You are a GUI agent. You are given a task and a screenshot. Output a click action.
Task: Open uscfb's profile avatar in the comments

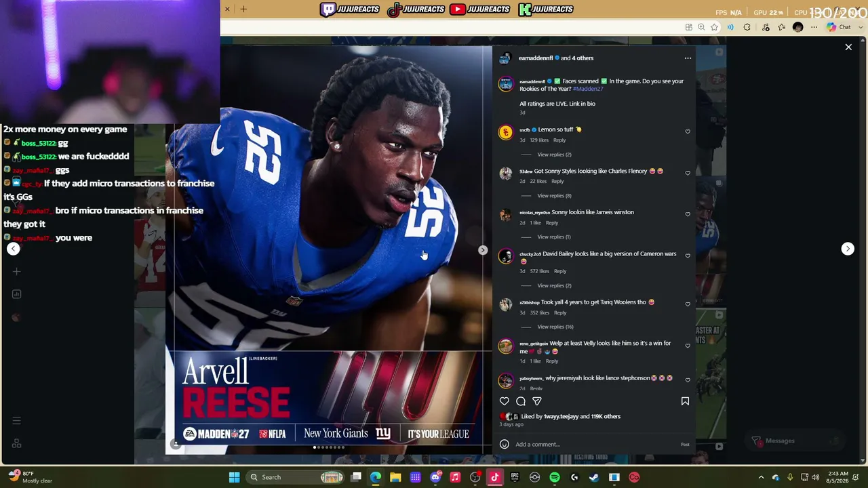pos(505,132)
